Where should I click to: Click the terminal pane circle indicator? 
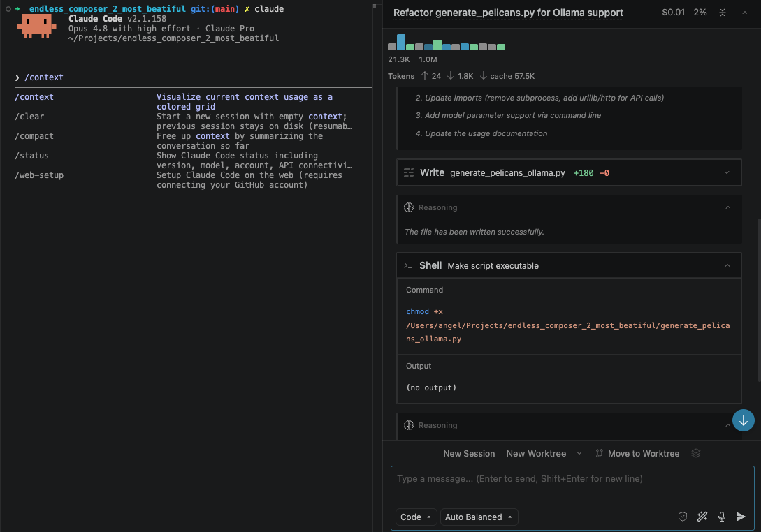8,9
